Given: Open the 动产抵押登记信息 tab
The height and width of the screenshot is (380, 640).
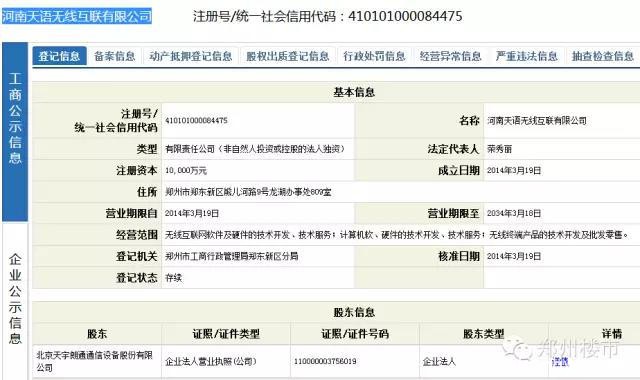Looking at the screenshot, I should 191,56.
